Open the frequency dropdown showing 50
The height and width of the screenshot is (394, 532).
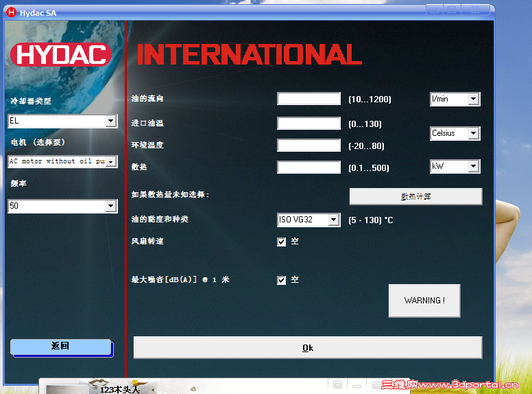click(x=110, y=206)
